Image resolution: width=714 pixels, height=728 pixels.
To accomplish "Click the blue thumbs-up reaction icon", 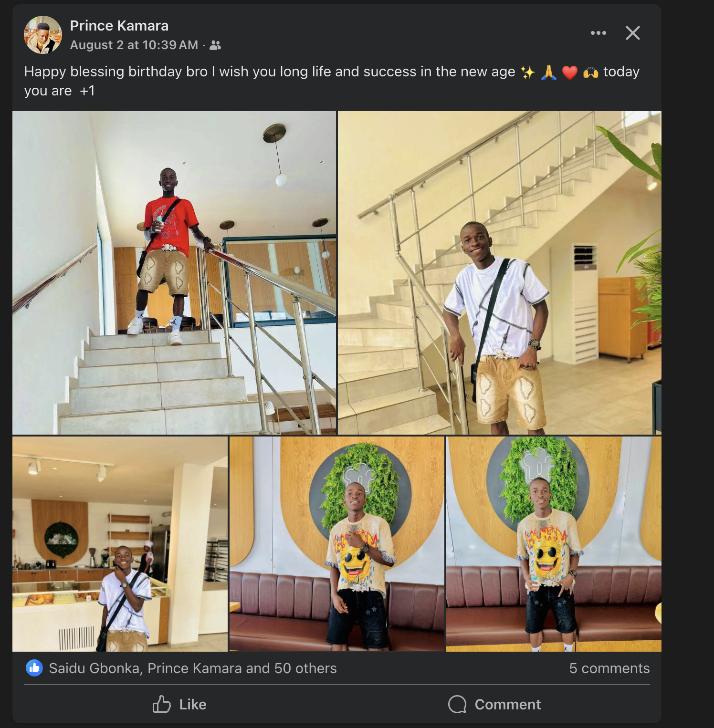I will click(x=34, y=668).
